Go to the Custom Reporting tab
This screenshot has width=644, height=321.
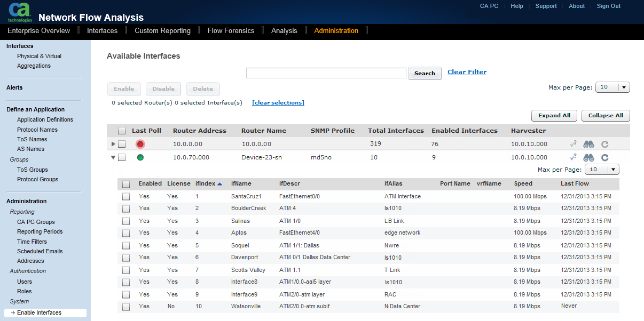click(162, 30)
